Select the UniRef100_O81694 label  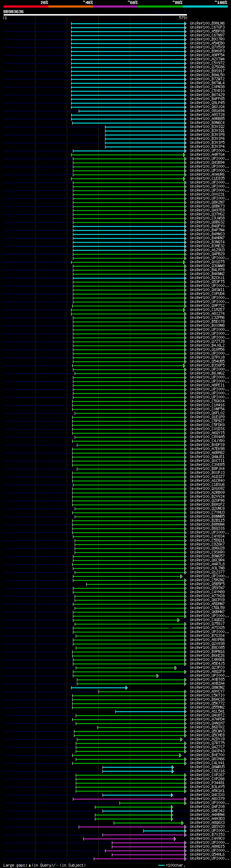coord(207,111)
